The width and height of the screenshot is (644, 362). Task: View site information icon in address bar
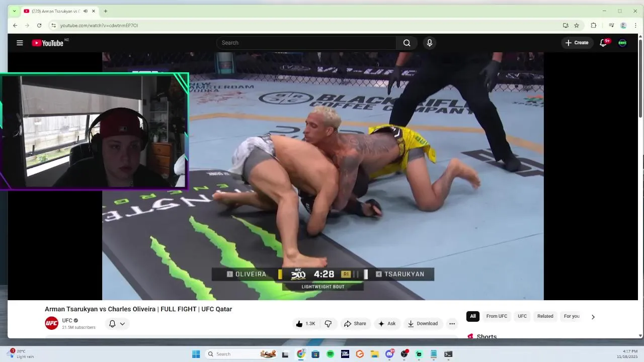[x=53, y=25]
